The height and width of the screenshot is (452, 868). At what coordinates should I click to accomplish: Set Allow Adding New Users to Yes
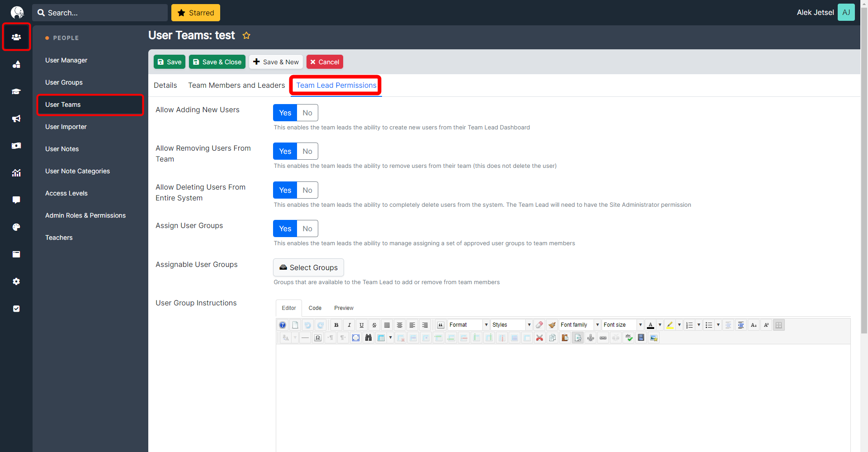click(285, 113)
